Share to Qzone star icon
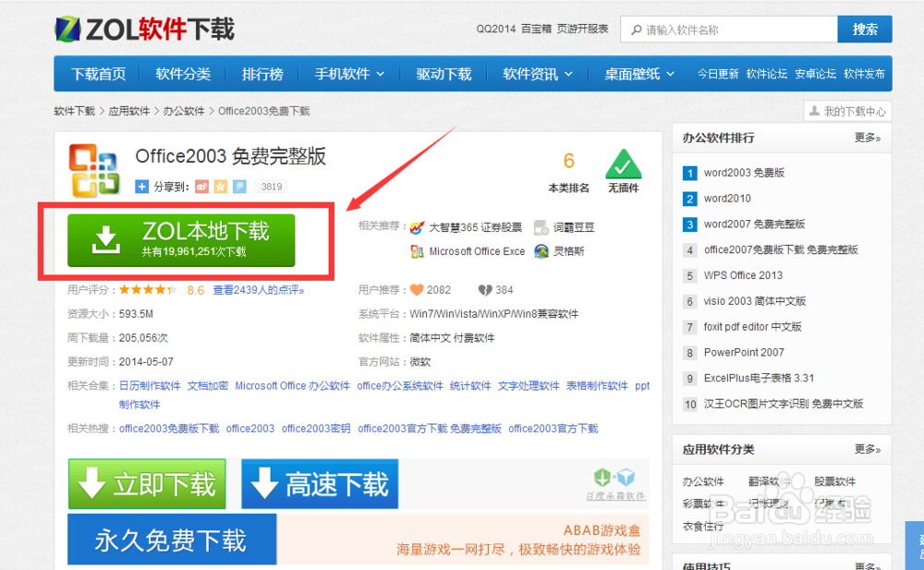Screen dimensions: 924x570 point(221,187)
